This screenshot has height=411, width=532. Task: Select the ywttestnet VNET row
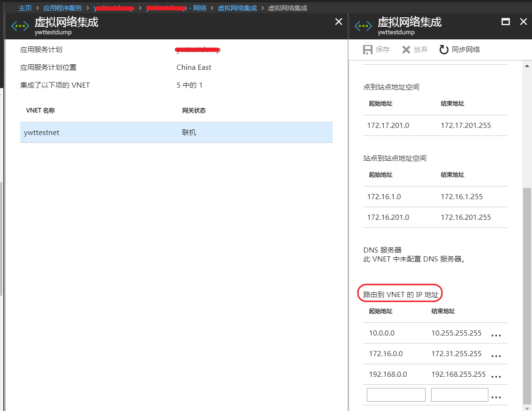176,133
